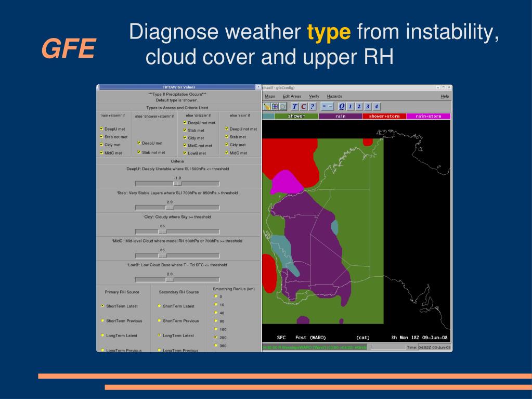Click the red 'shower+storm' legend swatch
532x399 pixels.
(384, 116)
